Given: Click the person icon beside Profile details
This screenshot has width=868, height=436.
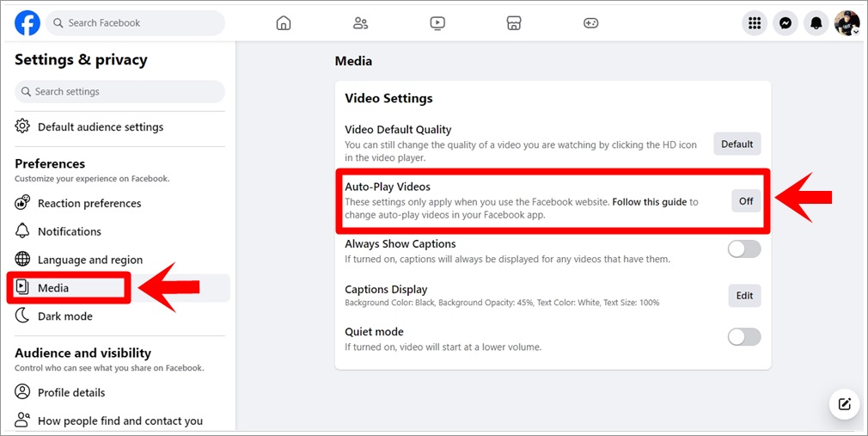Looking at the screenshot, I should coord(22,391).
